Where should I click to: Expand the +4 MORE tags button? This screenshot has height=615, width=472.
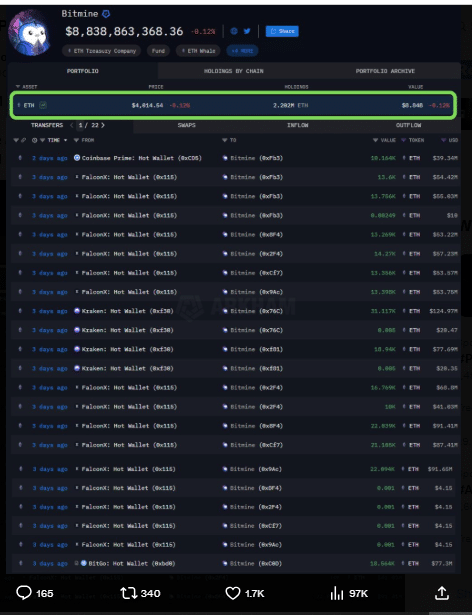coord(242,51)
